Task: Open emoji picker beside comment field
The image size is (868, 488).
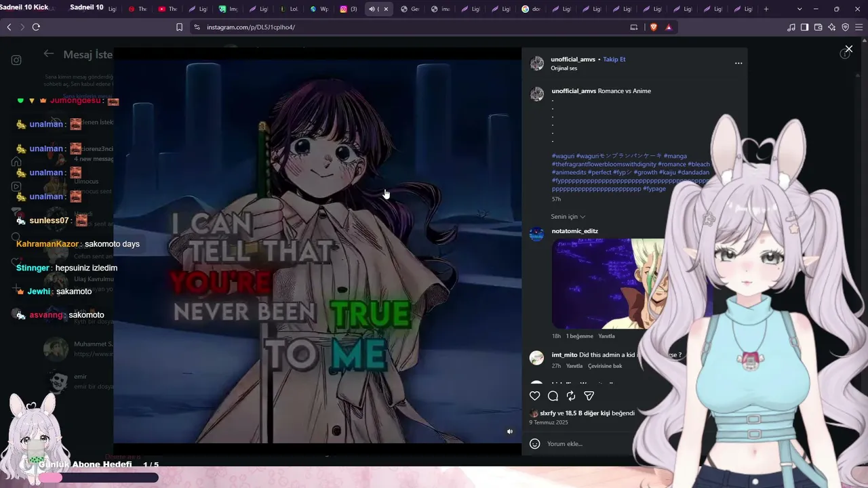Action: coord(534,444)
